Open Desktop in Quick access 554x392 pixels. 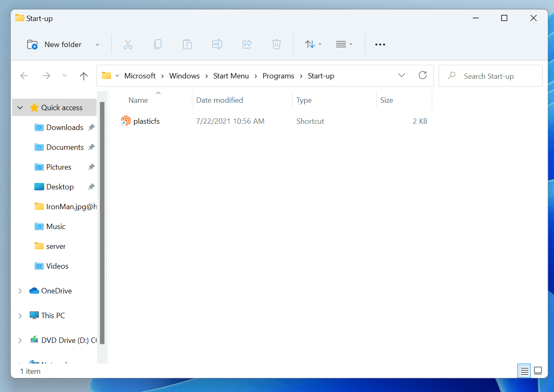pyautogui.click(x=60, y=187)
